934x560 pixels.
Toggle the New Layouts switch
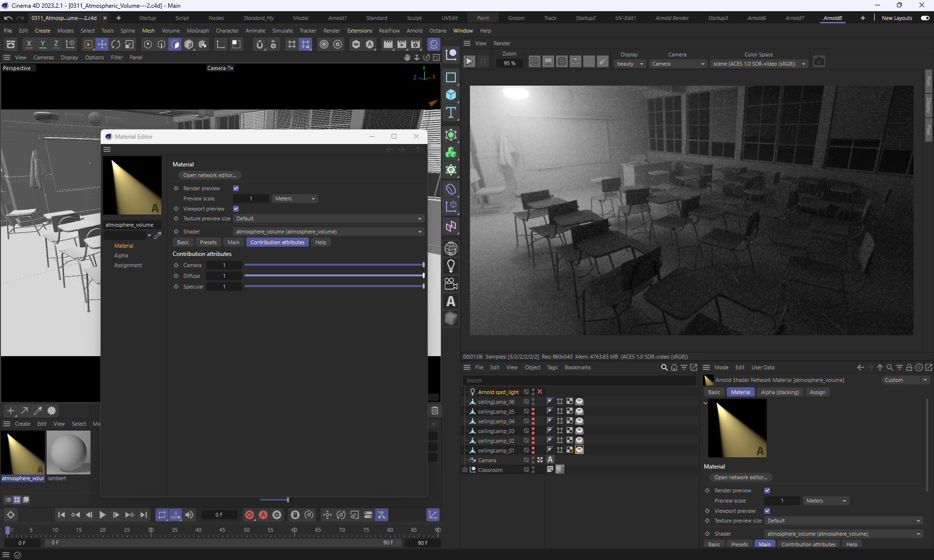click(925, 18)
